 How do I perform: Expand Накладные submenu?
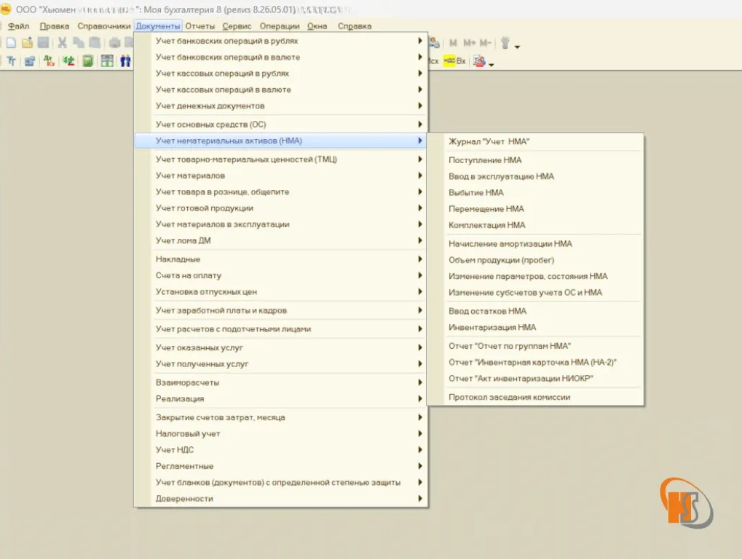(x=281, y=259)
